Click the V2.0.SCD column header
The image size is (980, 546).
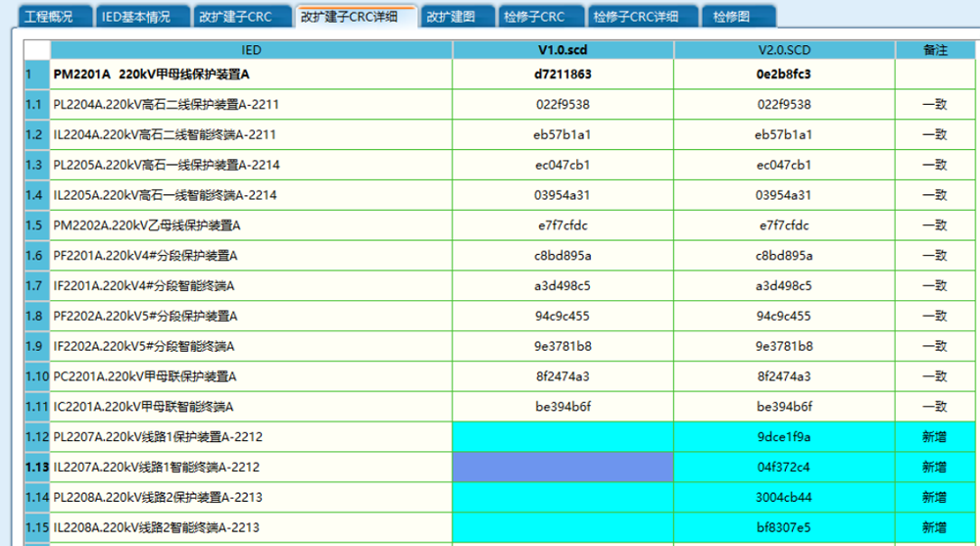coord(783,50)
